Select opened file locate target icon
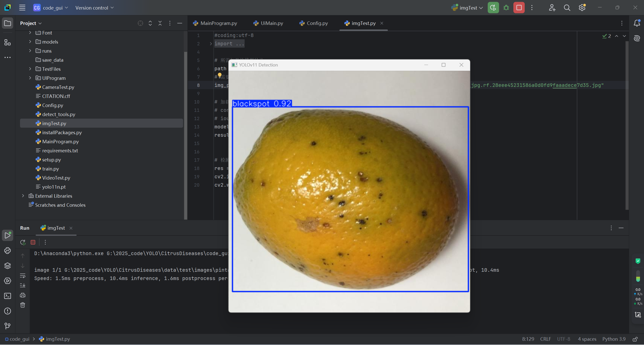 (x=140, y=23)
